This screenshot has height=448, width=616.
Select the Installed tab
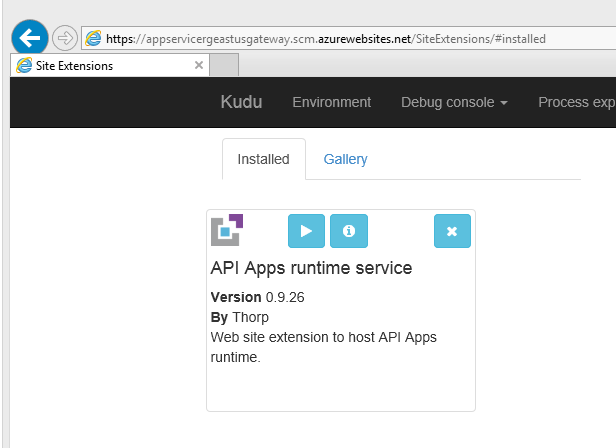click(x=263, y=159)
